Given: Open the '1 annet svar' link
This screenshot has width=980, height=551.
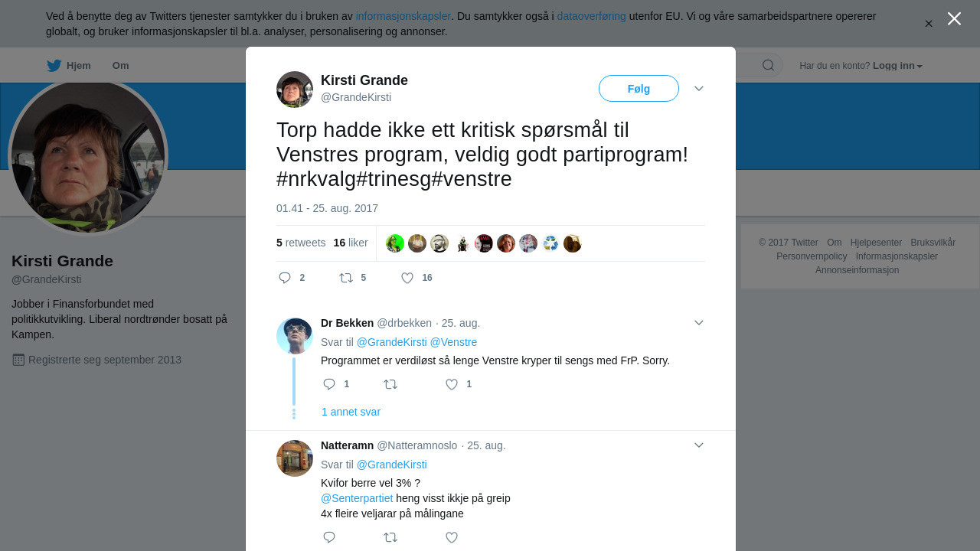Looking at the screenshot, I should [x=351, y=412].
